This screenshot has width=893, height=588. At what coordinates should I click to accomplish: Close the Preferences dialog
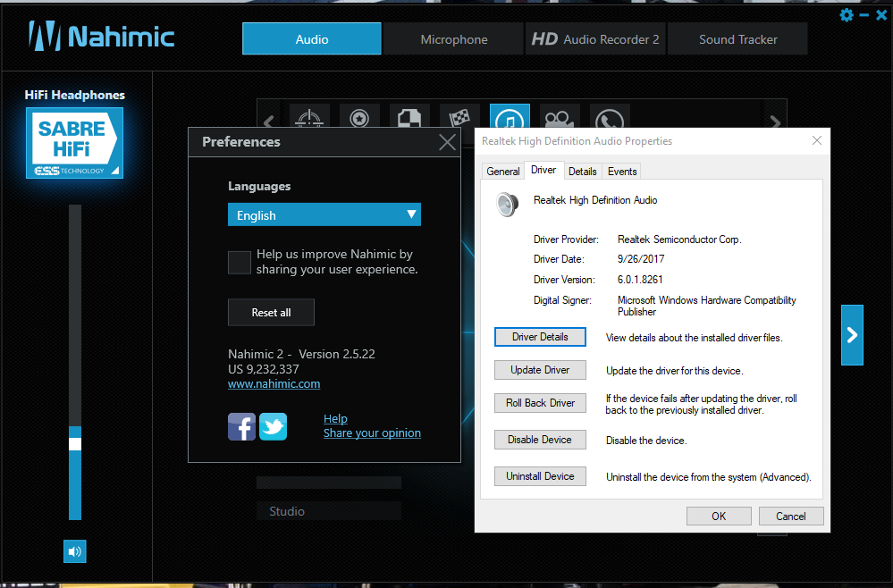tap(447, 142)
